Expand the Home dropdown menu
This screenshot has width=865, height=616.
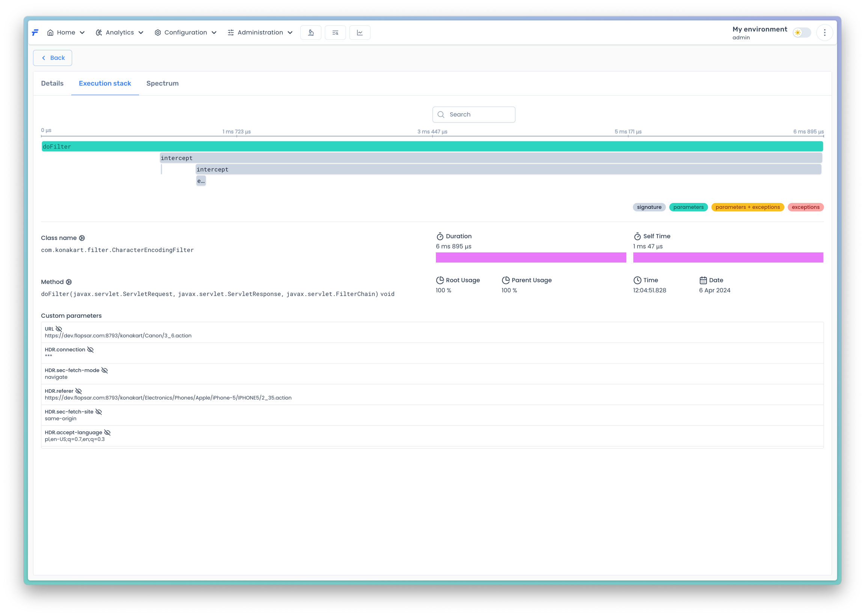pos(66,33)
